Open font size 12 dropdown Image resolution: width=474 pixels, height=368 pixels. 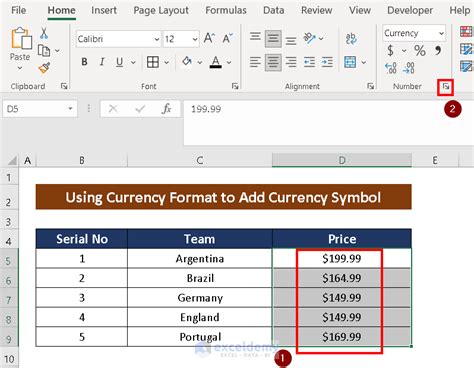pyautogui.click(x=195, y=39)
